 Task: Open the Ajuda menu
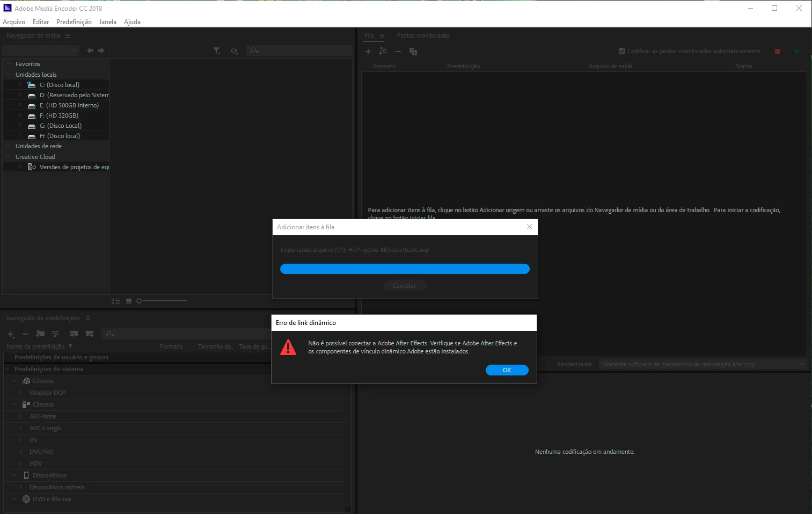132,22
